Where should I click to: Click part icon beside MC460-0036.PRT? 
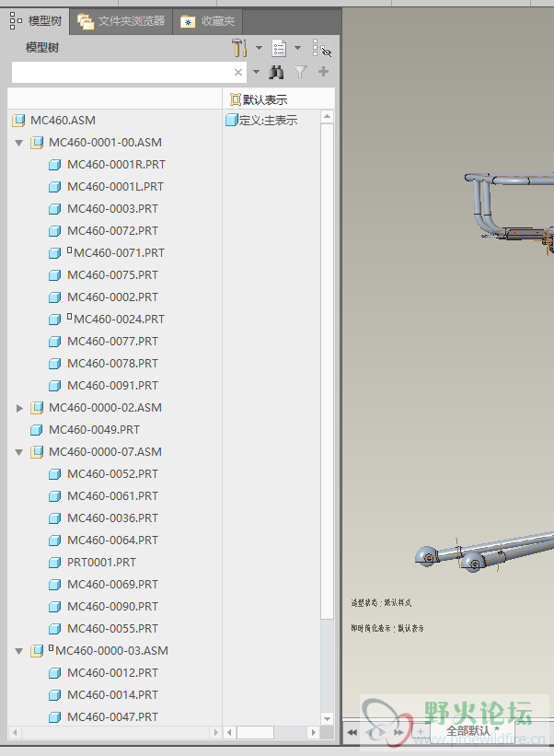(x=55, y=518)
